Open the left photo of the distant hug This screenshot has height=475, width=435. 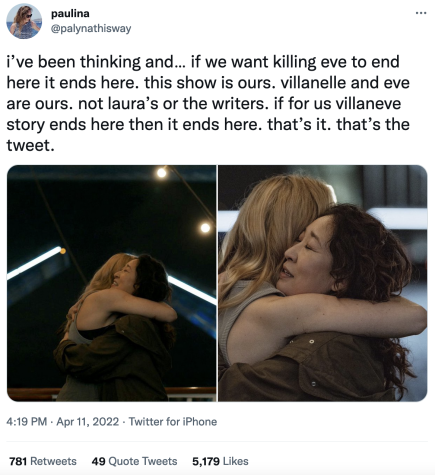click(112, 283)
